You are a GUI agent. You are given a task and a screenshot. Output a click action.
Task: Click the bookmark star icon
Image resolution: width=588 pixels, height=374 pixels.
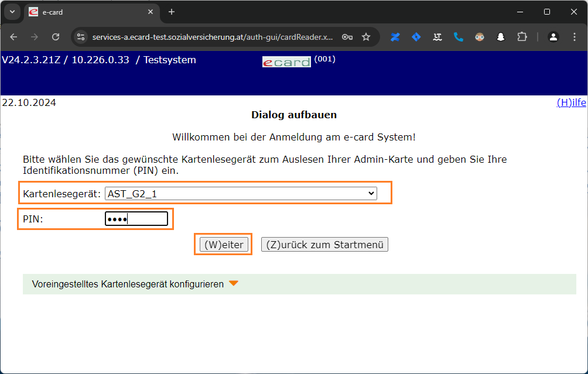pyautogui.click(x=366, y=37)
